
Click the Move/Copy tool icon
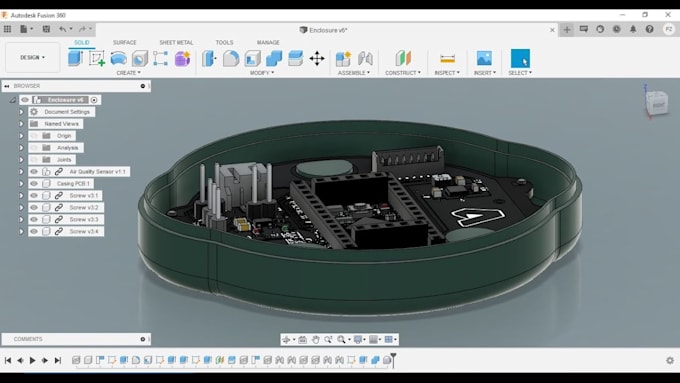pyautogui.click(x=317, y=58)
